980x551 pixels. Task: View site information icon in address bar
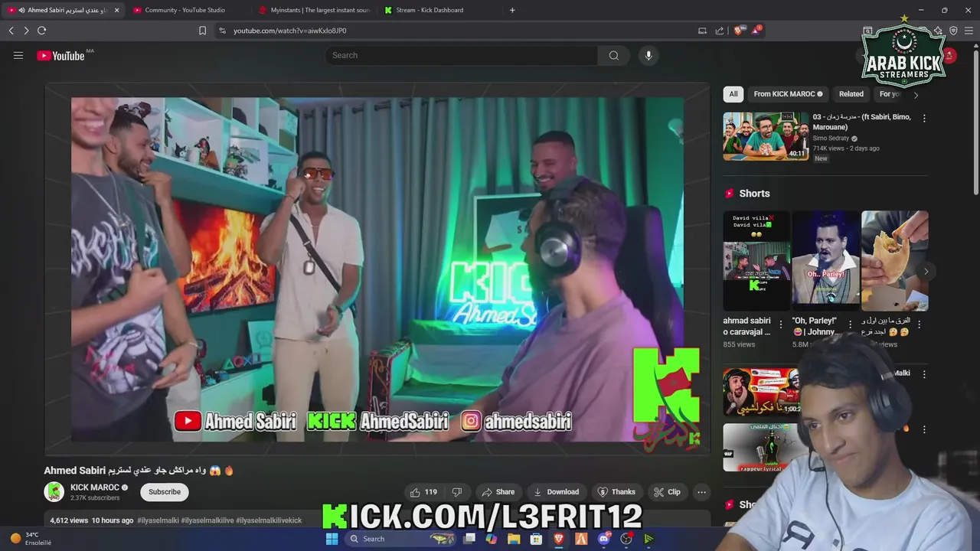[x=222, y=31]
